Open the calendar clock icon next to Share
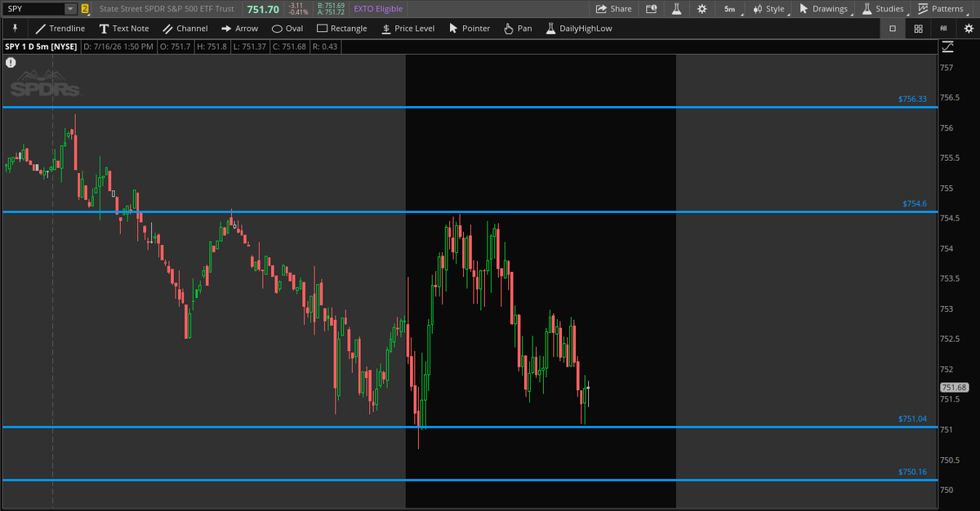 tap(651, 9)
